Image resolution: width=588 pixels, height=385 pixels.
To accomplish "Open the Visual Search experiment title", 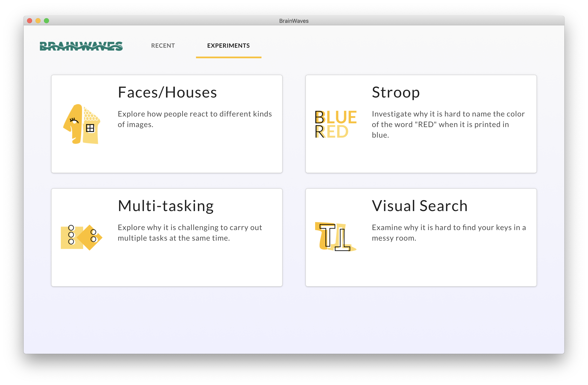I will pyautogui.click(x=419, y=206).
